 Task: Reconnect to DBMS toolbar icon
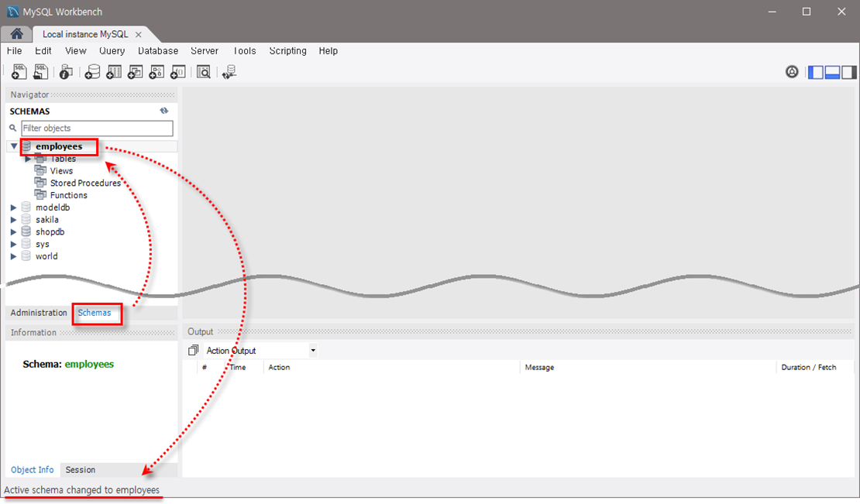[229, 72]
